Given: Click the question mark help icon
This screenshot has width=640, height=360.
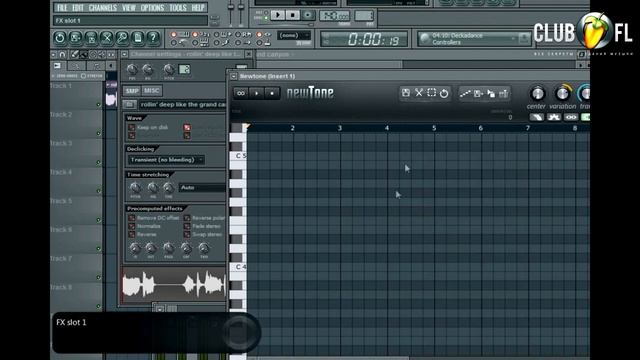Looking at the screenshot, I should tap(153, 38).
